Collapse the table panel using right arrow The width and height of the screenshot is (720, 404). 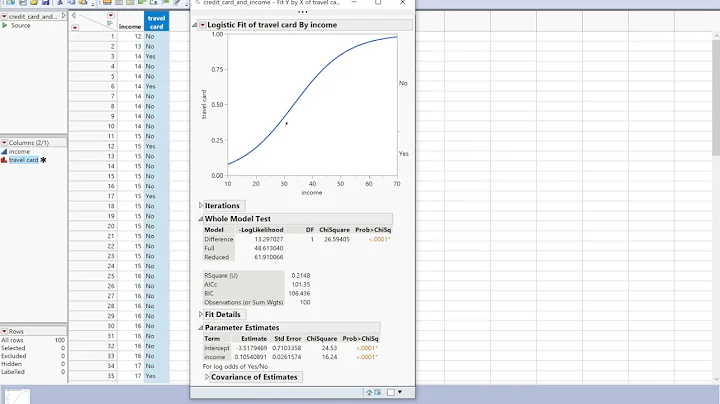pyautogui.click(x=63, y=16)
